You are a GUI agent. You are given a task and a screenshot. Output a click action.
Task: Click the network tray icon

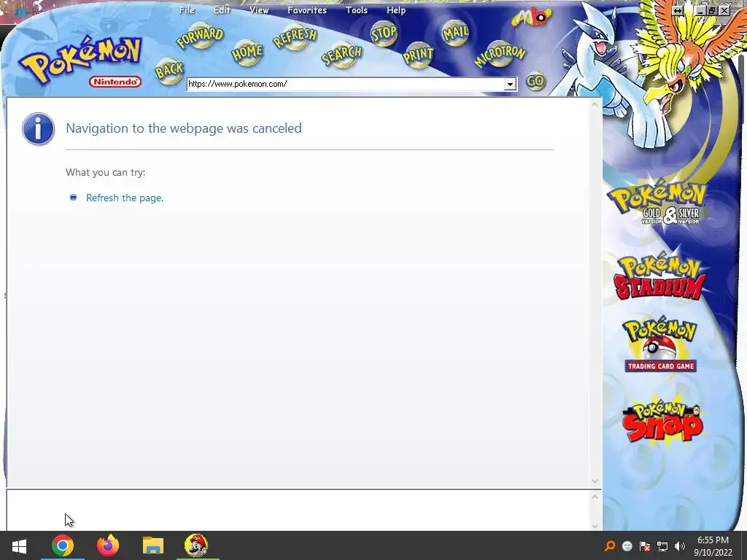coord(662,546)
